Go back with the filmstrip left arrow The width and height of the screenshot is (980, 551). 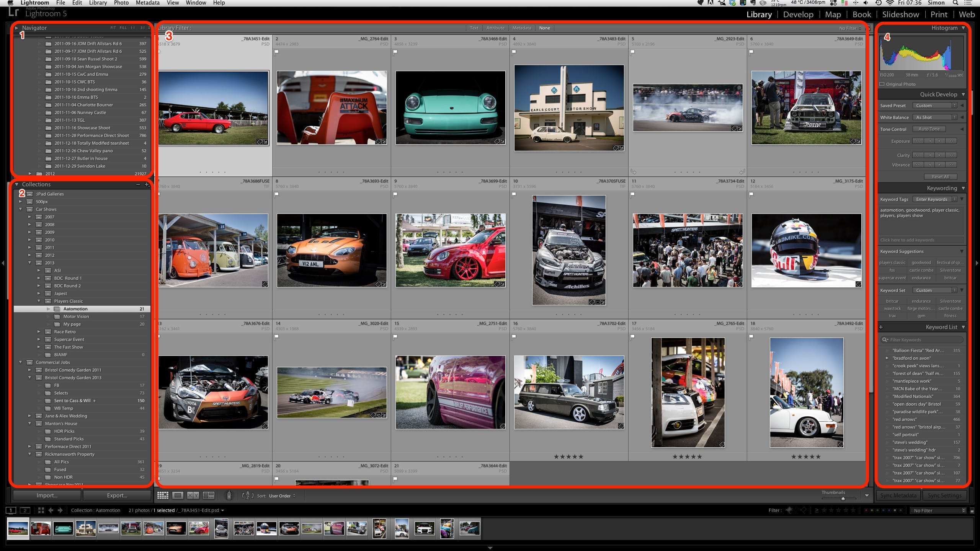click(x=51, y=510)
